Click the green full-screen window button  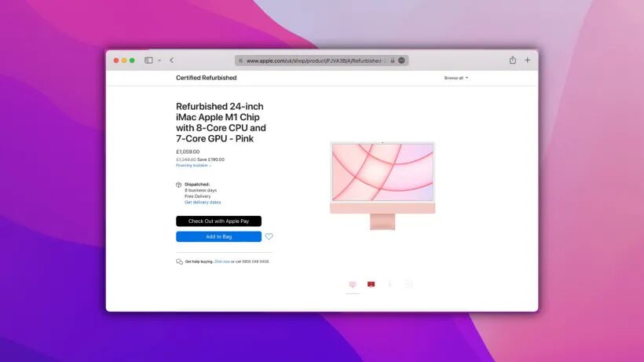coord(132,60)
